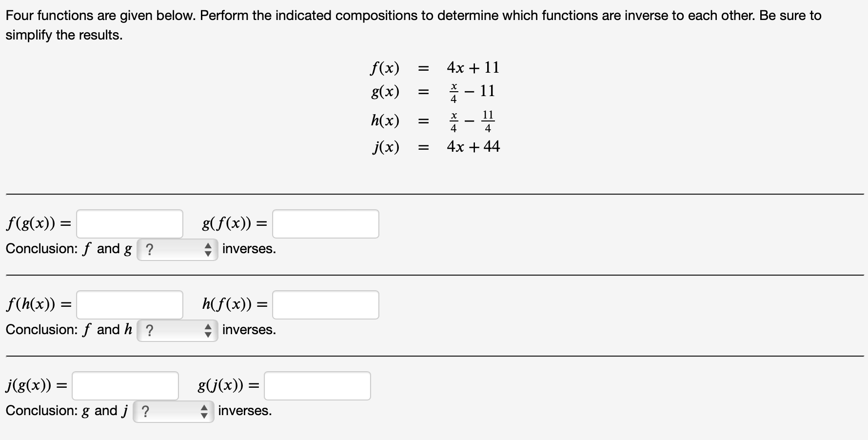Select the question mark in the first conclusion box
The width and height of the screenshot is (868, 440).
[149, 250]
